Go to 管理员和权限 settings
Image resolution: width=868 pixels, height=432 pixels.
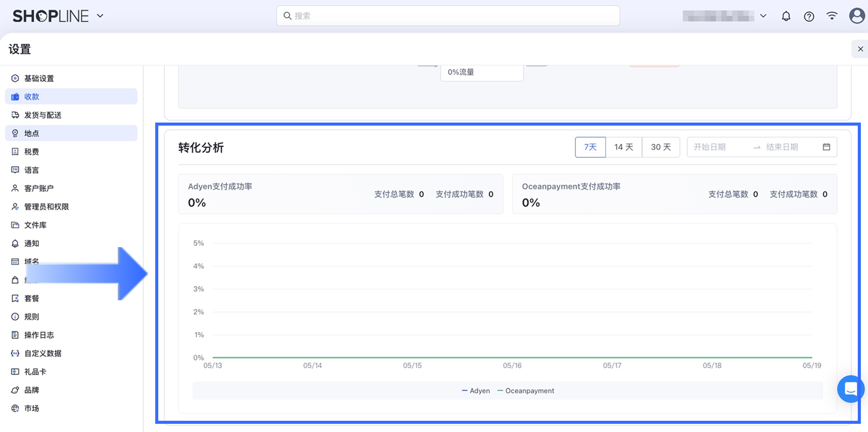71,207
